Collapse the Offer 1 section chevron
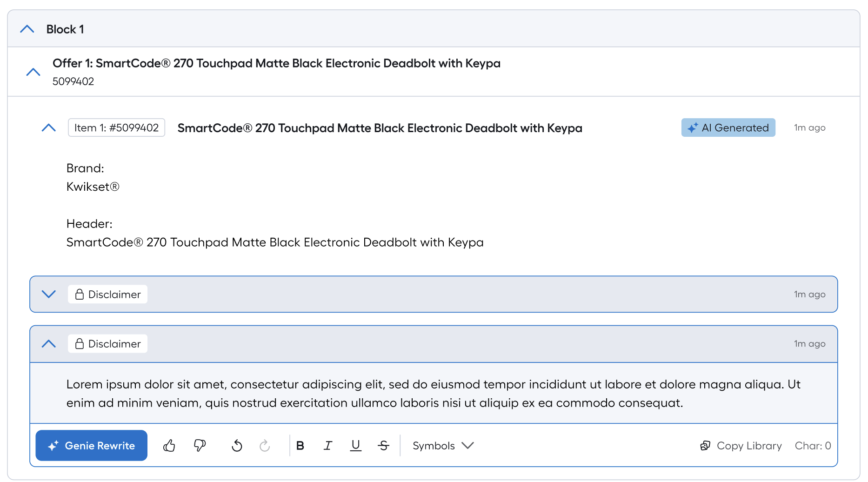The image size is (868, 482). coord(33,72)
